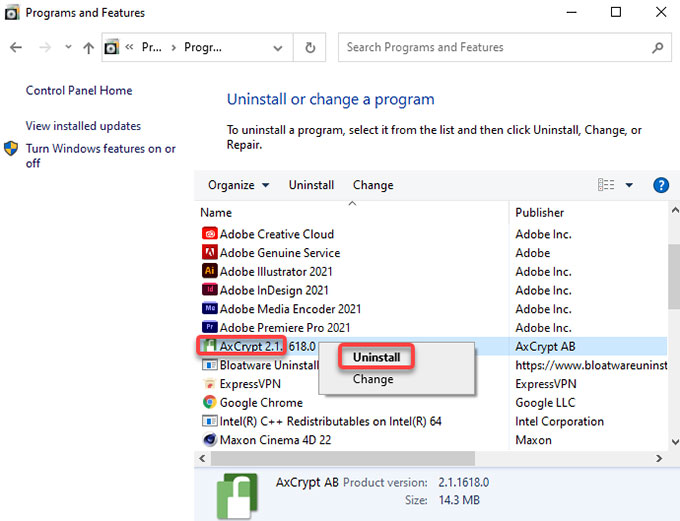
Task: Click the Windows shield icon beside features link
Action: click(11, 148)
